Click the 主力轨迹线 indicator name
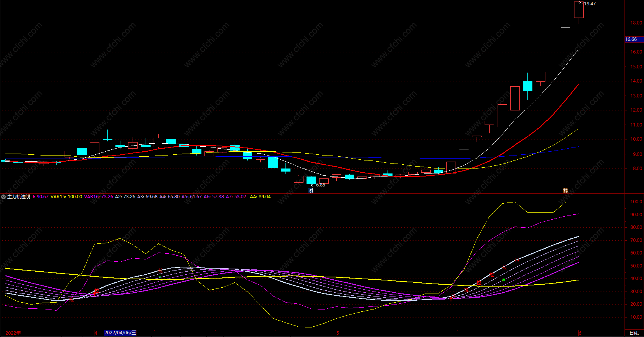This screenshot has width=644, height=337. [19, 197]
